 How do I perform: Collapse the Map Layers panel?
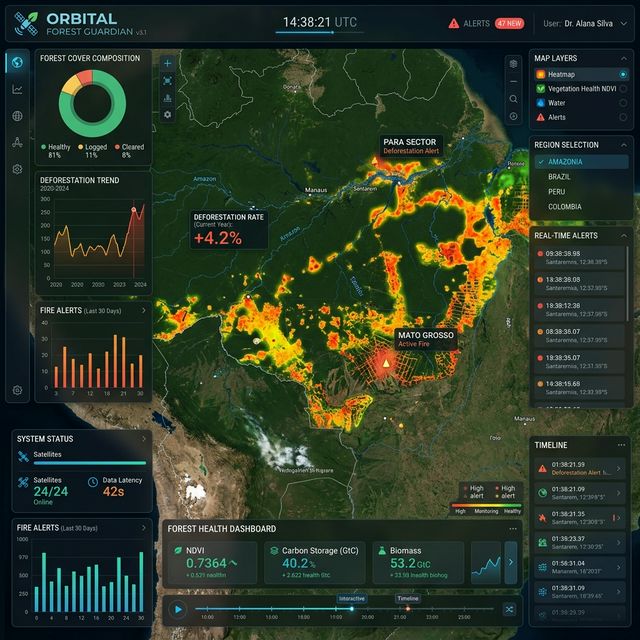[623, 58]
